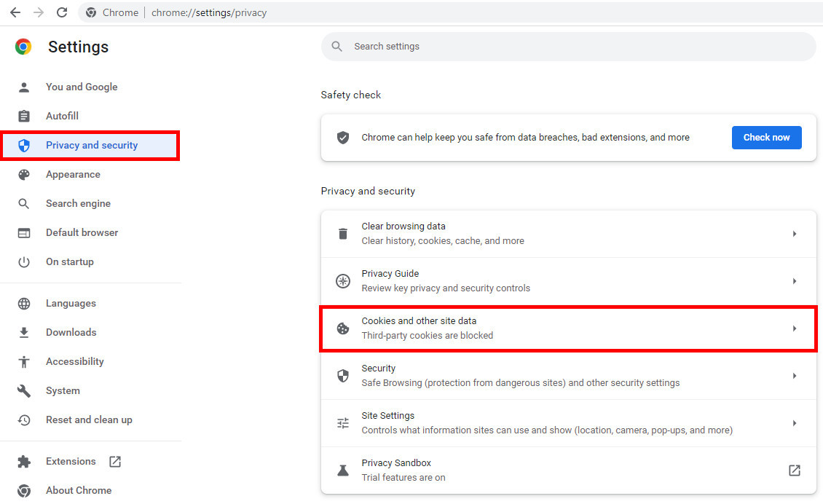The height and width of the screenshot is (504, 823).
Task: Click the Check now button
Action: 766,138
